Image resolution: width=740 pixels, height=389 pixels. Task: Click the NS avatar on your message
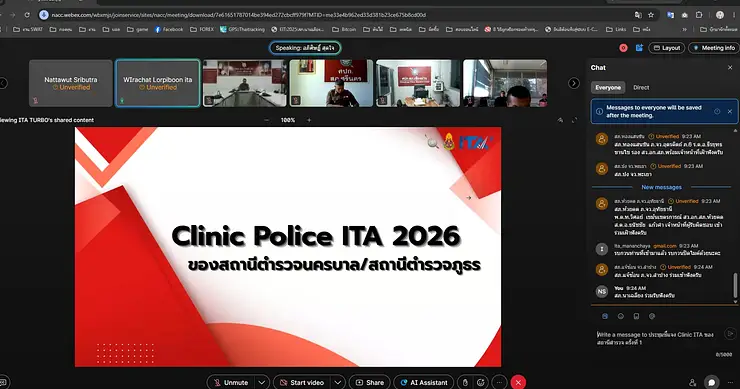pos(601,292)
